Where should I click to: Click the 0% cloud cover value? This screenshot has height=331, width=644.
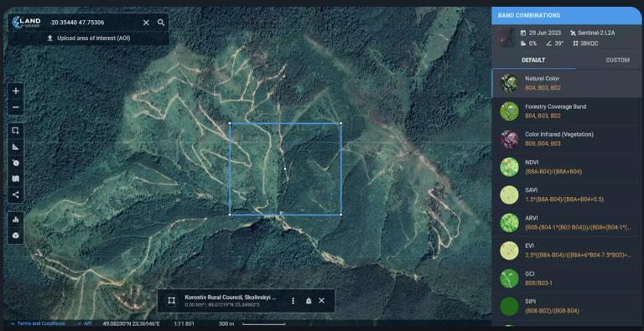528,44
